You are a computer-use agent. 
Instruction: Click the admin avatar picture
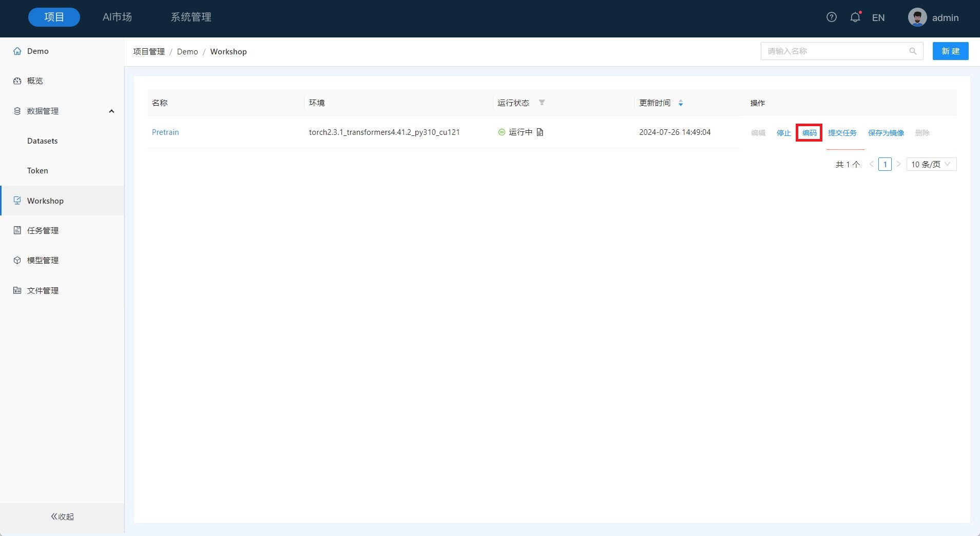[x=917, y=17]
